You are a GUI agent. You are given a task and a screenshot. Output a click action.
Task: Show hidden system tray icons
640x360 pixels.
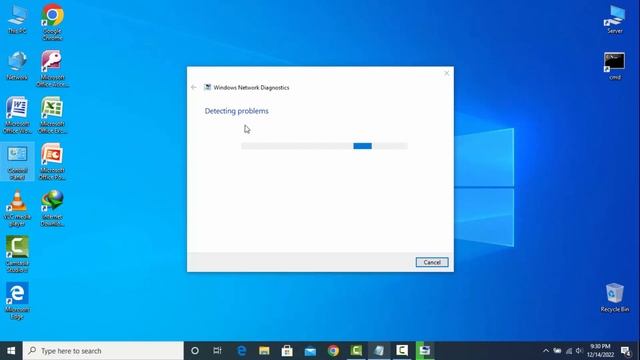click(546, 351)
